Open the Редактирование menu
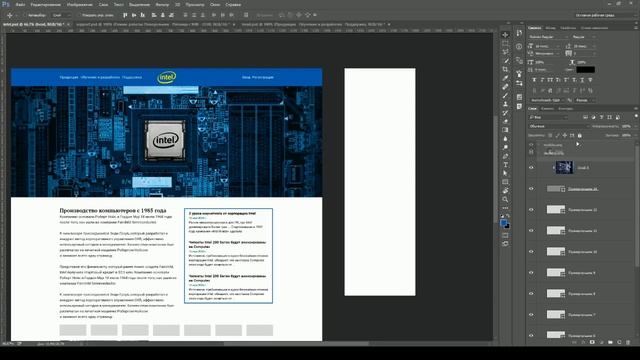This screenshot has width=640, height=360. tap(46, 4)
